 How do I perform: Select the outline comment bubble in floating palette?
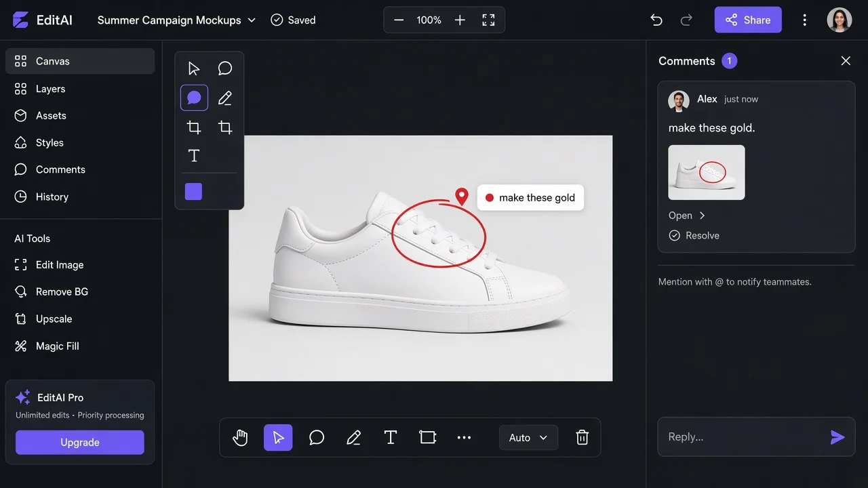225,68
